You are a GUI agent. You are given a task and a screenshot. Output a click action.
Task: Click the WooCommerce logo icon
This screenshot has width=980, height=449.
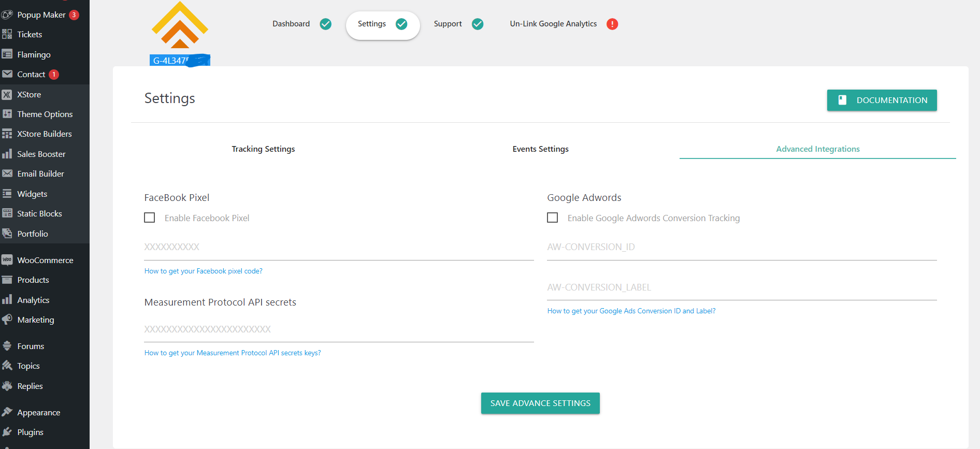point(7,260)
